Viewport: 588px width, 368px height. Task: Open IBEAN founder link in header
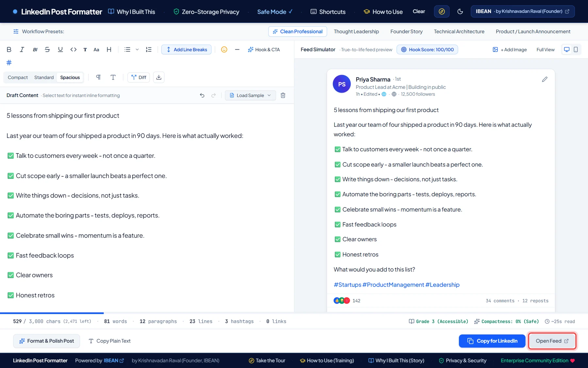pos(523,11)
